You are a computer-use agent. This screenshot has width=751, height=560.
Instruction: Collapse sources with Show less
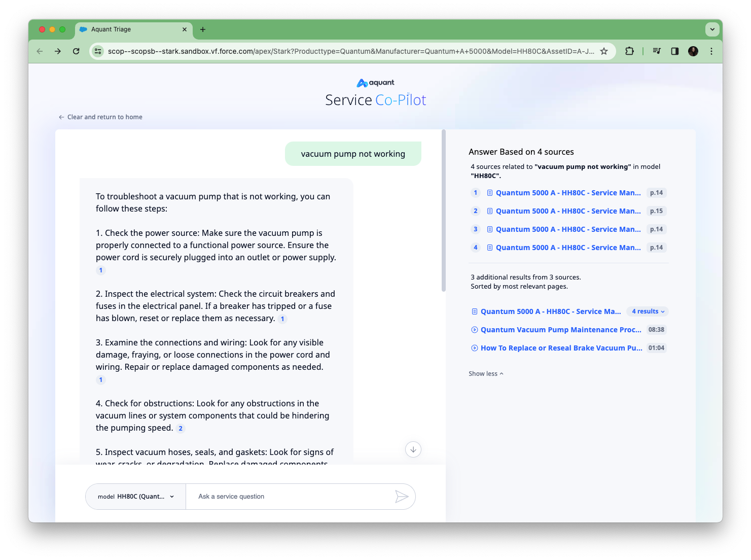point(485,374)
